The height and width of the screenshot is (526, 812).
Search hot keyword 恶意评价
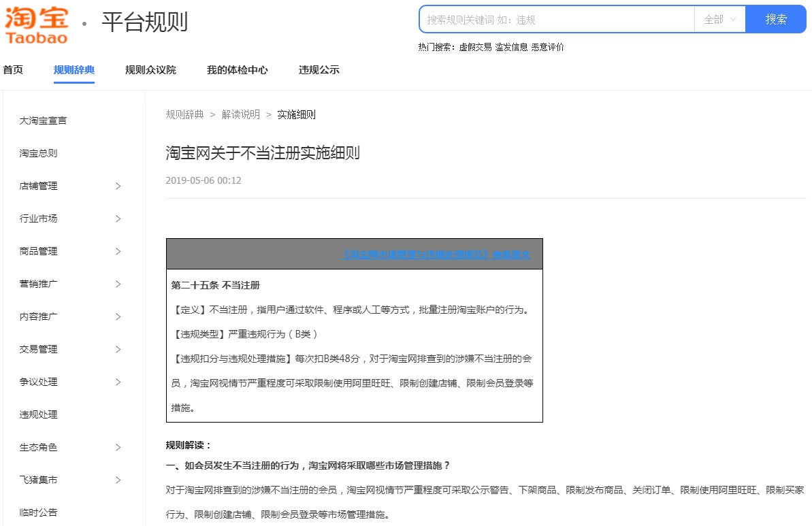coord(547,47)
